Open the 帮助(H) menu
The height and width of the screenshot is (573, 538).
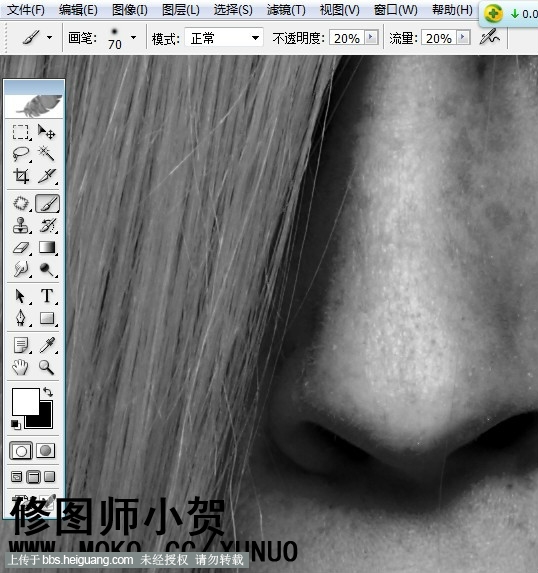coord(452,10)
